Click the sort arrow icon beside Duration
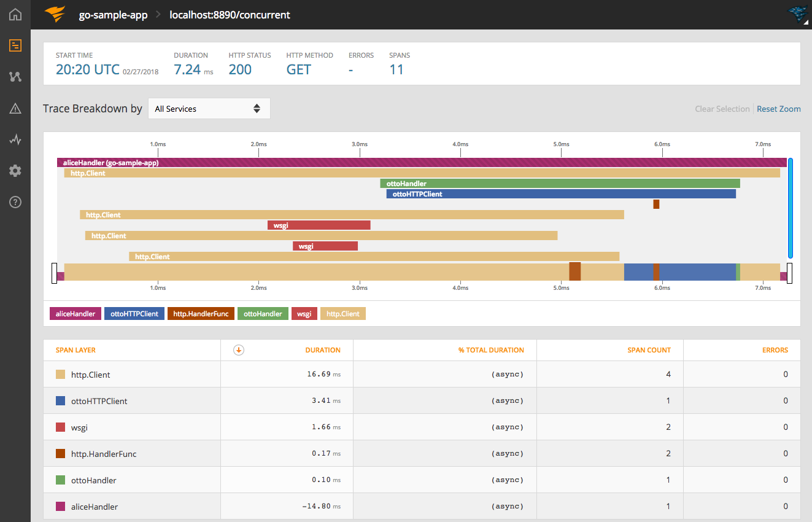The height and width of the screenshot is (522, 812). pyautogui.click(x=239, y=350)
